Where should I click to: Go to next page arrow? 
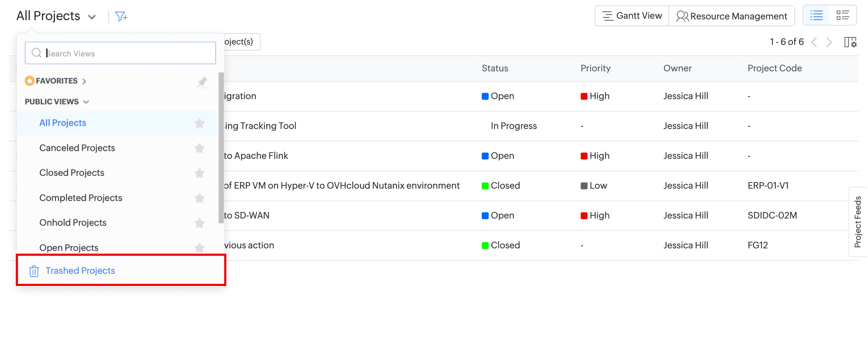[x=829, y=42]
